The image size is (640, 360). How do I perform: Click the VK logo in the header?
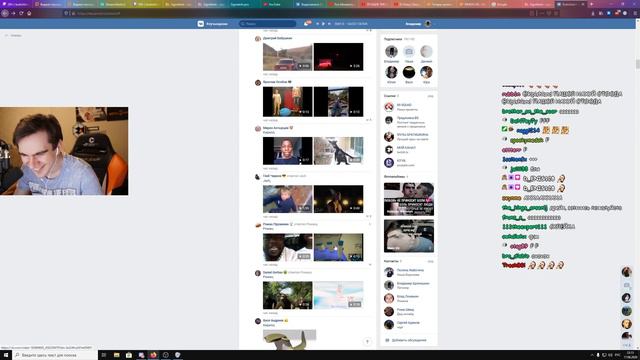coord(200,24)
